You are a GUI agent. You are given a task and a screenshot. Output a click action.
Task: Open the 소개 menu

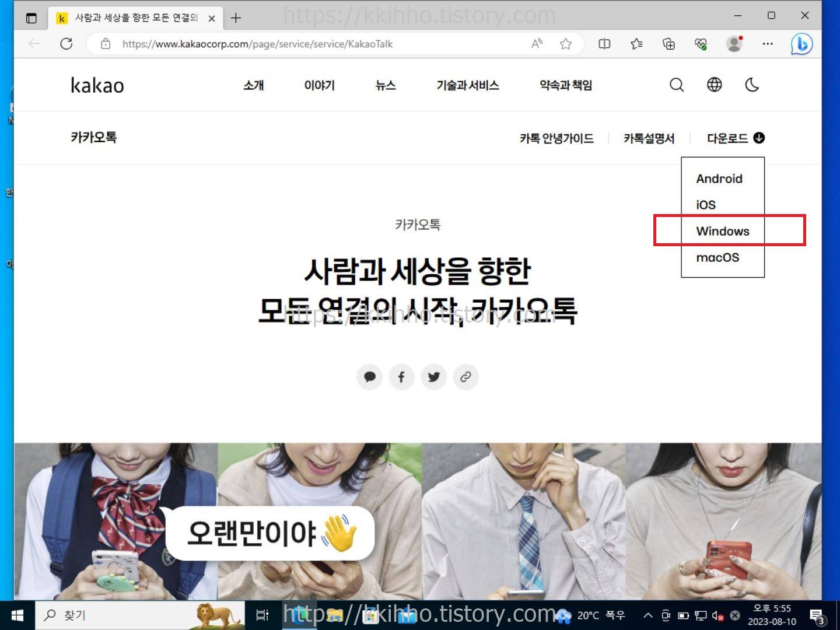[x=254, y=85]
